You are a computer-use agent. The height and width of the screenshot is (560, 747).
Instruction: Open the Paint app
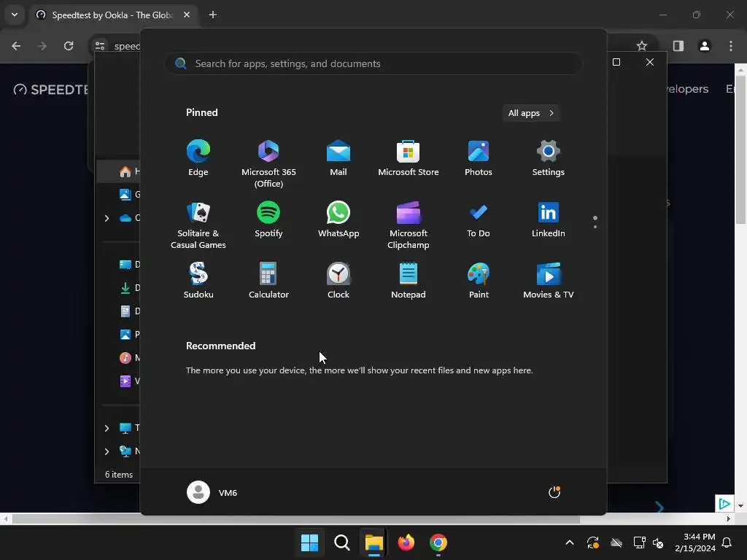[x=479, y=281]
